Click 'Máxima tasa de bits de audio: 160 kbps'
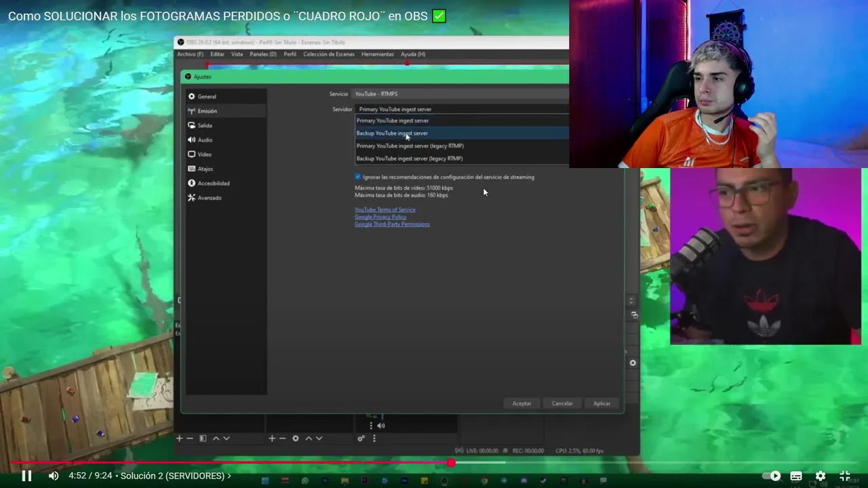This screenshot has width=868, height=488. pos(401,195)
